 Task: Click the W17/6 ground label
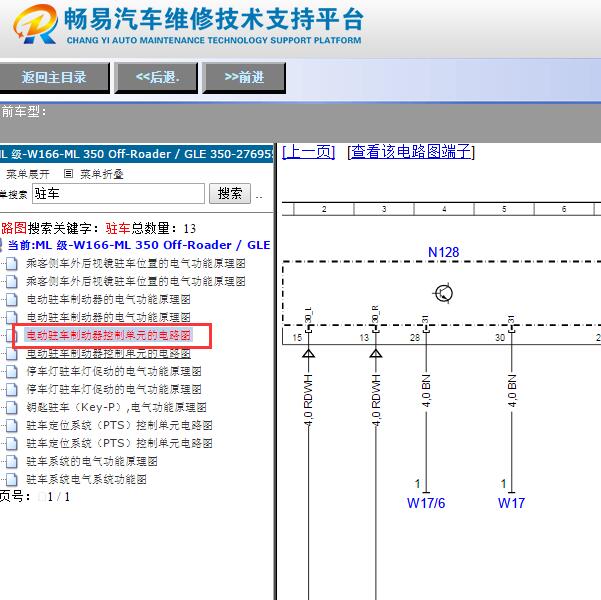426,503
